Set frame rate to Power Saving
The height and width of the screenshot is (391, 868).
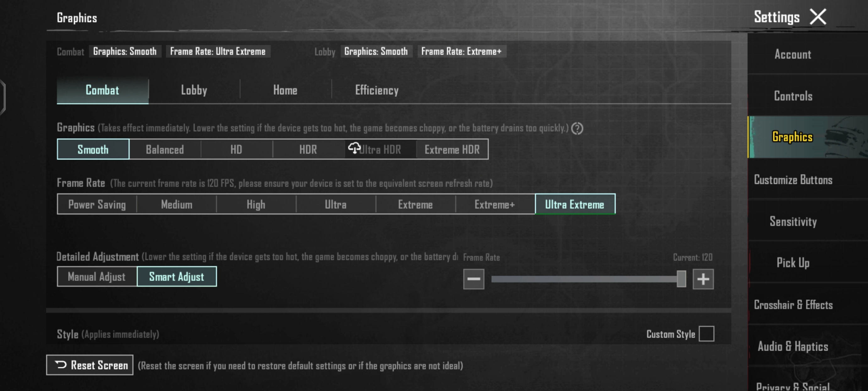coord(97,204)
